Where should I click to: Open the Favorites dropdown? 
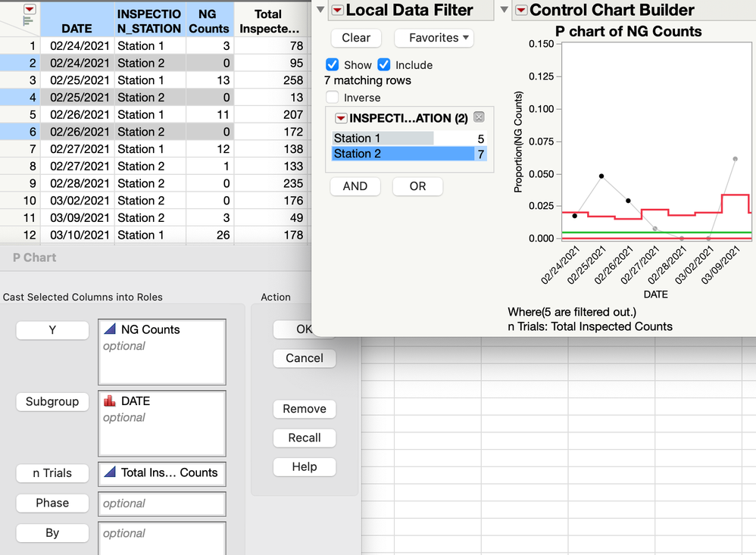pyautogui.click(x=434, y=38)
